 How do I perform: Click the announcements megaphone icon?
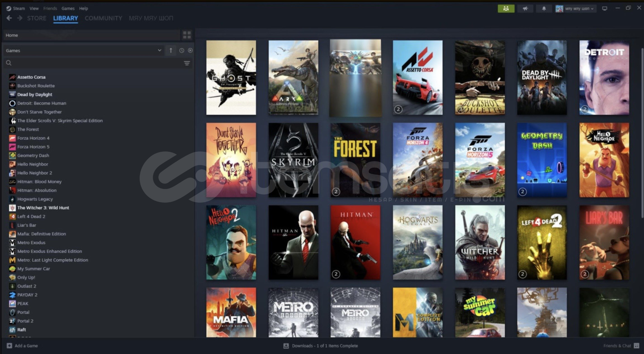(525, 9)
